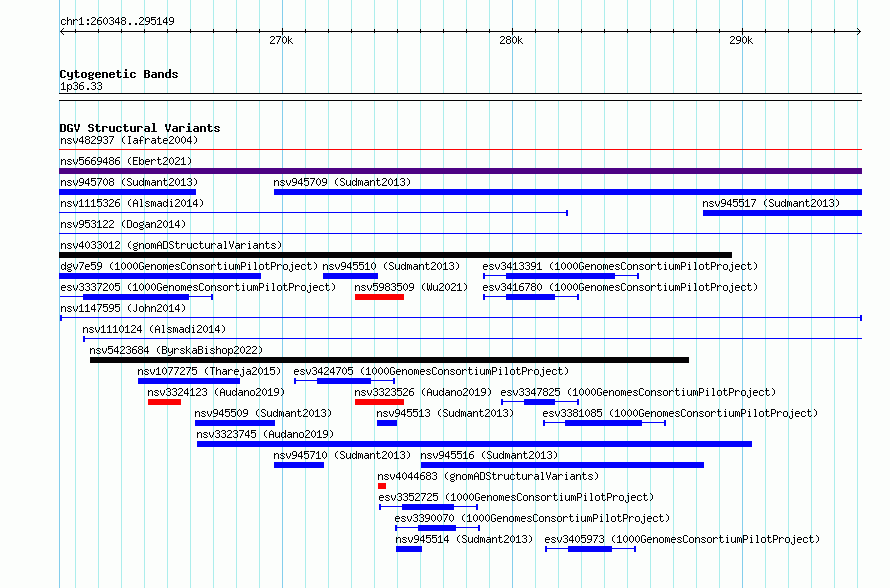Select the nsv945517 (Sudmant2013) variant label

tap(771, 203)
